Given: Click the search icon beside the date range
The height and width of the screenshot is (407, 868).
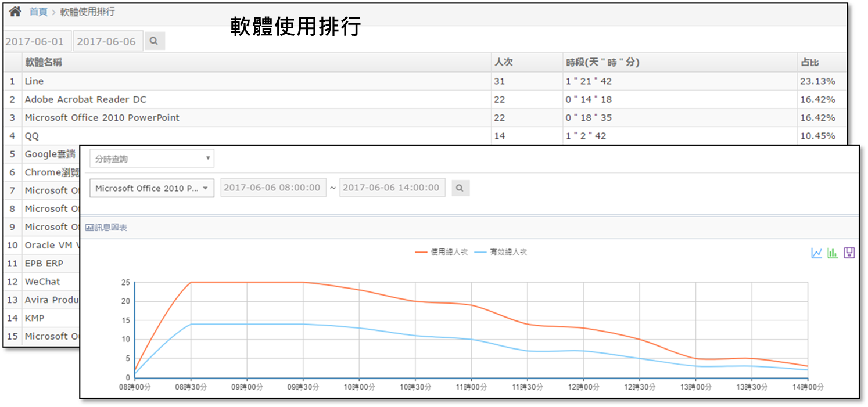Looking at the screenshot, I should click(x=155, y=41).
